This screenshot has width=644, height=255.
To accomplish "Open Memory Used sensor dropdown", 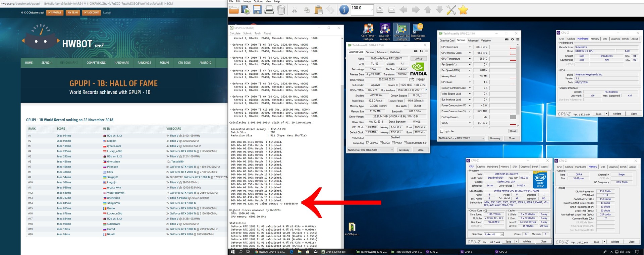I will (x=470, y=76).
